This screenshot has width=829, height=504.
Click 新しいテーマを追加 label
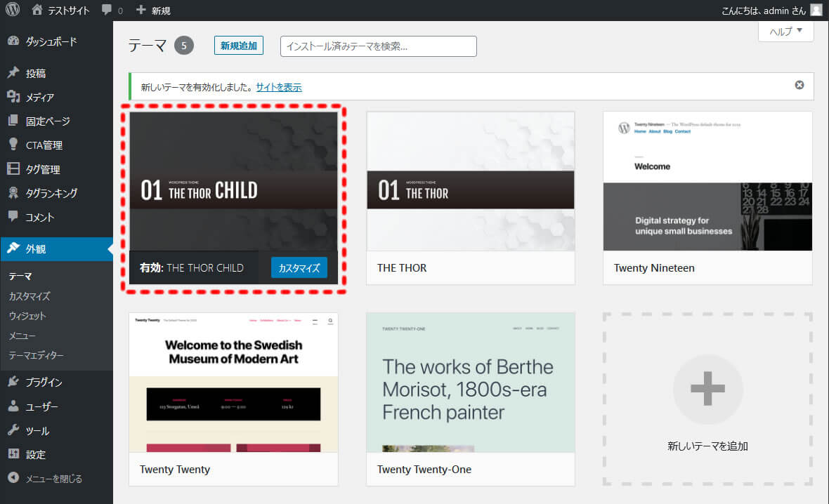tap(707, 446)
